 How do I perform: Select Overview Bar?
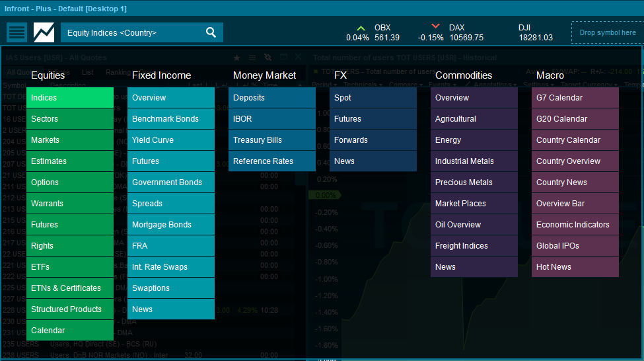575,204
